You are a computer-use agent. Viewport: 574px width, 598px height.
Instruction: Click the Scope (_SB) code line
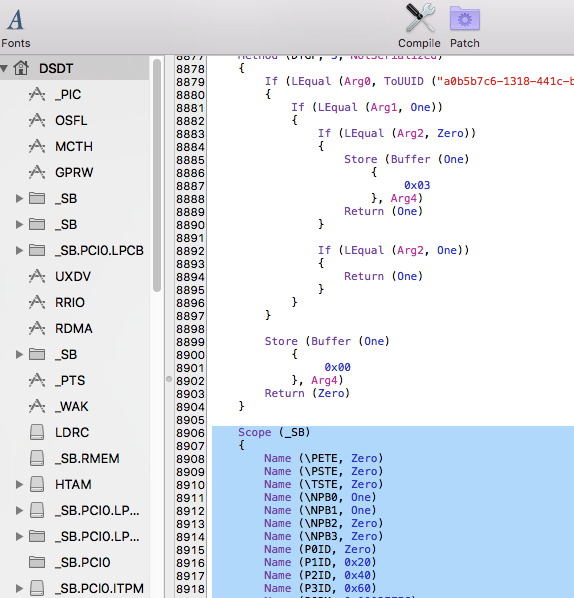(274, 432)
